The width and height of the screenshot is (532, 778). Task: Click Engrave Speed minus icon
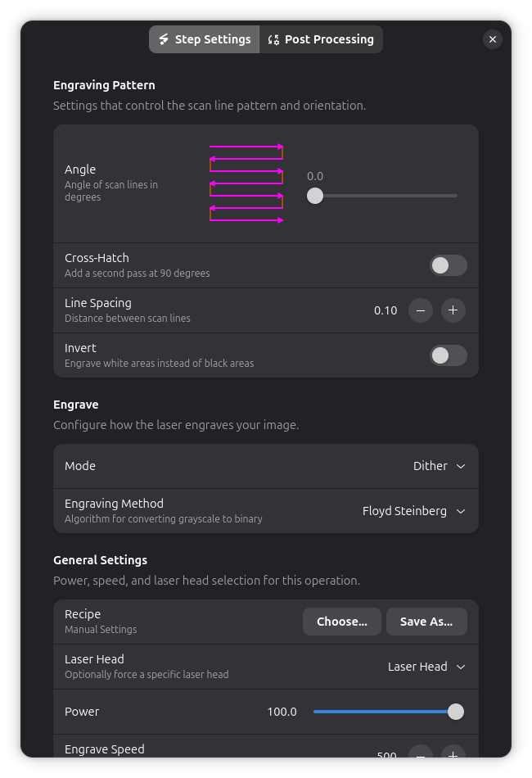tap(421, 751)
